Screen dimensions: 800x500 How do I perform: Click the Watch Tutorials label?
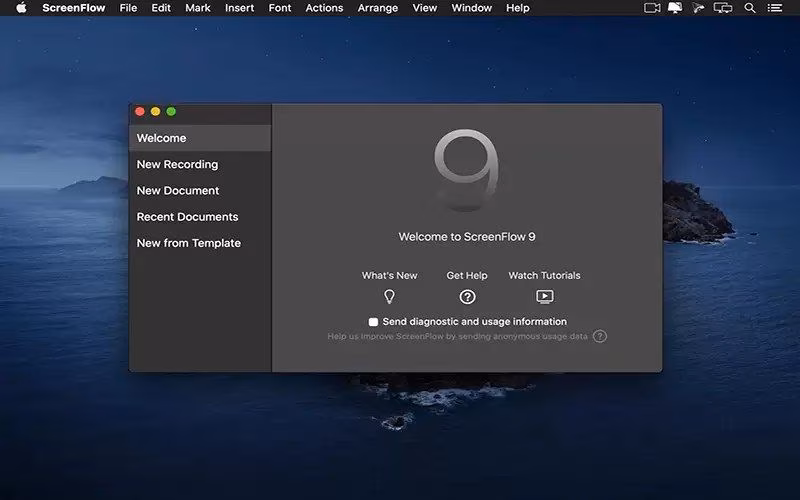click(x=544, y=276)
